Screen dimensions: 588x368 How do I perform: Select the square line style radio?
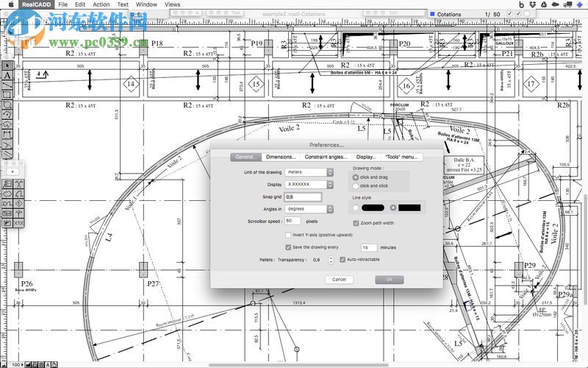tap(392, 208)
